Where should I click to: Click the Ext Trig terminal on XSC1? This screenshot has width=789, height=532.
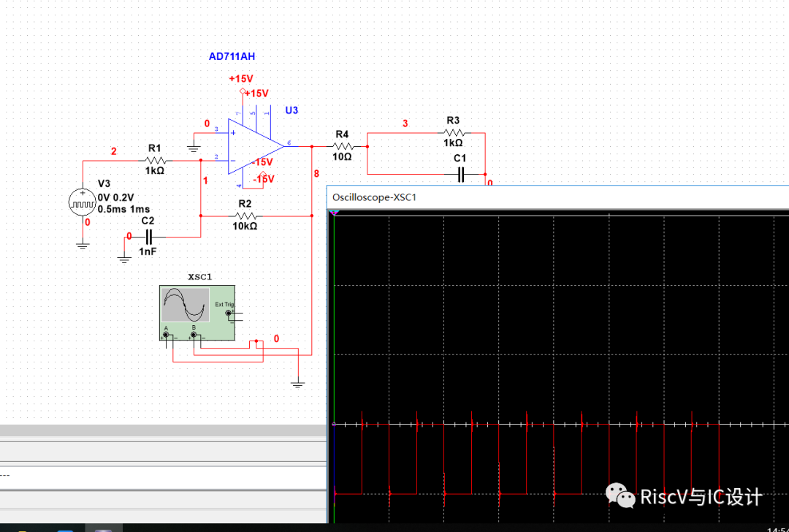point(228,314)
